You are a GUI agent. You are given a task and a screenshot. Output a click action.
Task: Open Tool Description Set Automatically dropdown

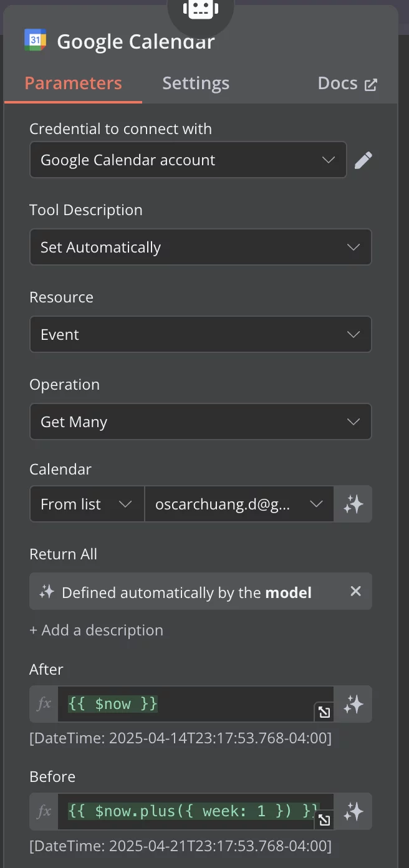201,247
